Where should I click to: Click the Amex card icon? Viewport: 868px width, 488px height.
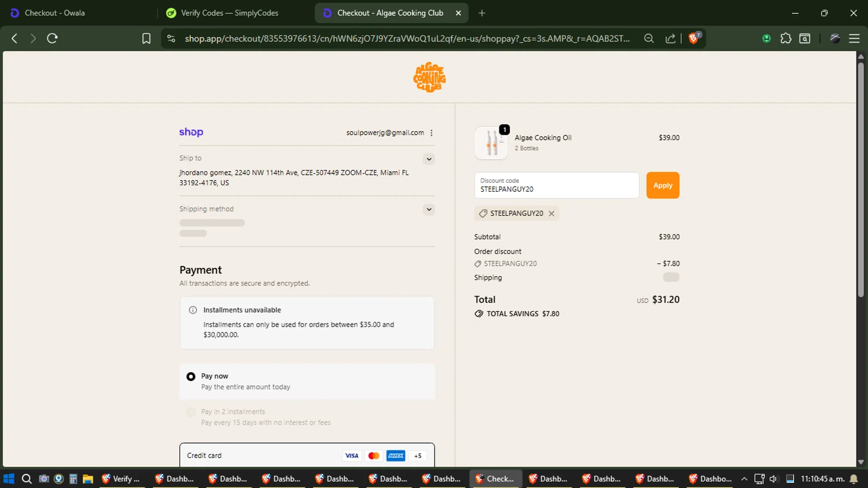396,456
